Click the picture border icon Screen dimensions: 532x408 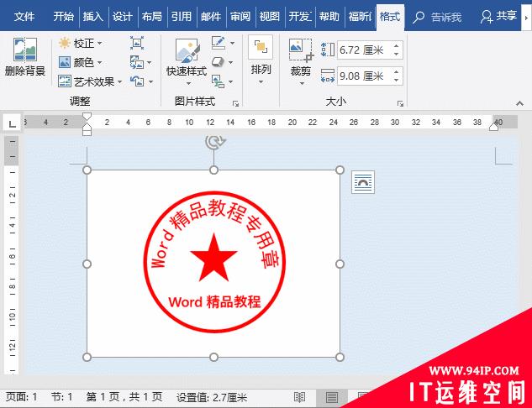(x=219, y=43)
